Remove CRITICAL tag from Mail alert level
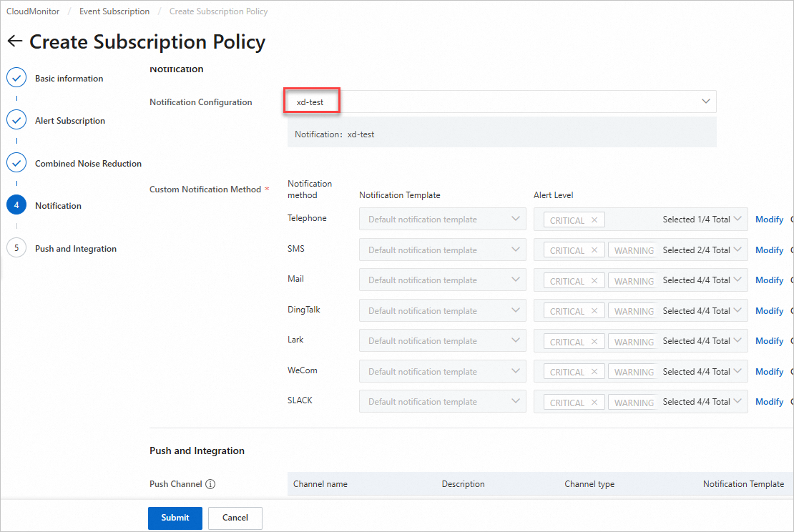Image resolution: width=794 pixels, height=532 pixels. [x=594, y=281]
